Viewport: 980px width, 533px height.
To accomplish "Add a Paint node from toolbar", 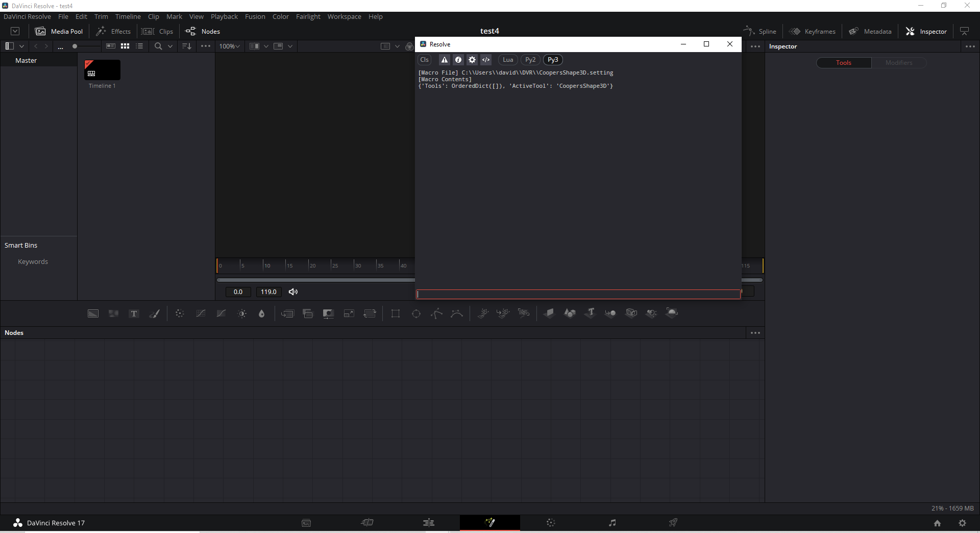I will coord(154,313).
